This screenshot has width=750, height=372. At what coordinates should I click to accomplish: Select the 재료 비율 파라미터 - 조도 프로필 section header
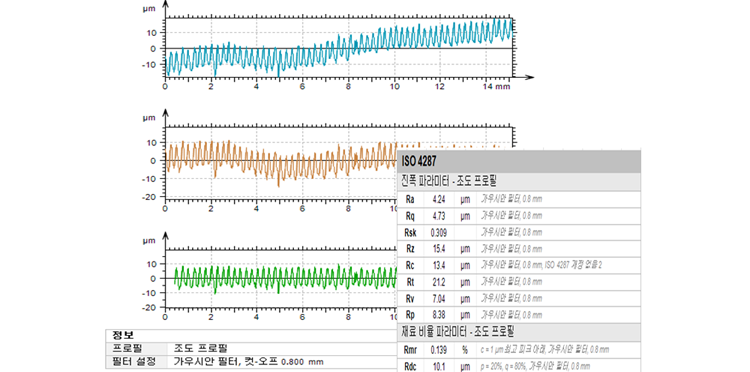[x=519, y=331]
